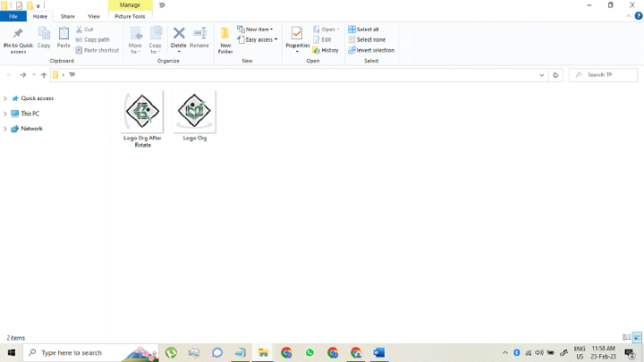
Task: Click the Paste icon in the ribbon
Action: coord(64,38)
